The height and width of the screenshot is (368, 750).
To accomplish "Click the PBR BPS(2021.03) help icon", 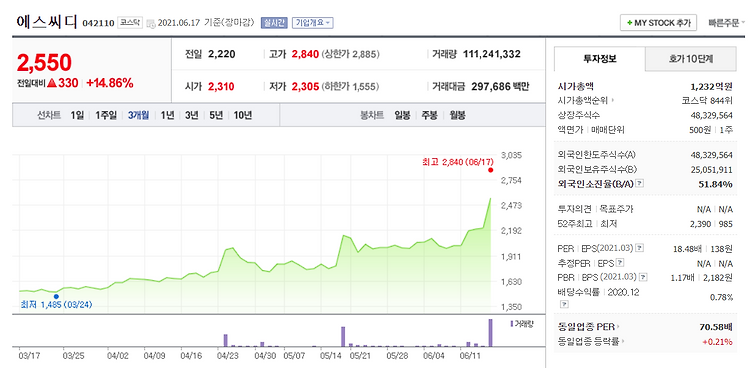I will tap(644, 277).
